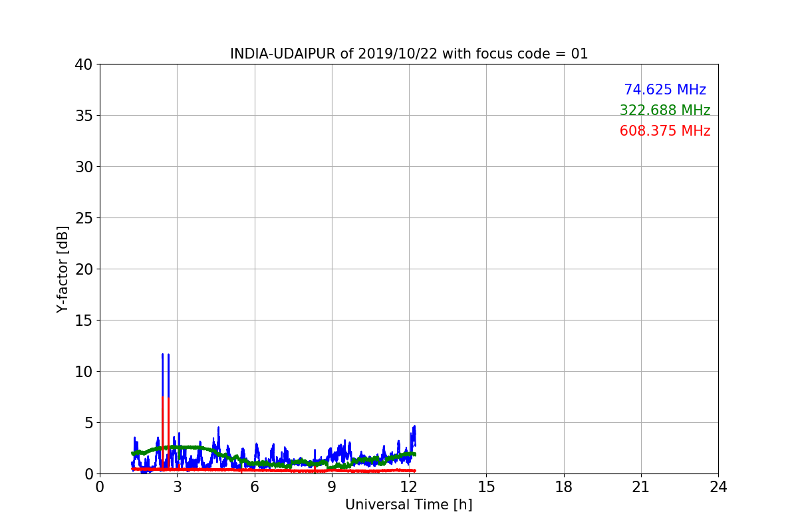Image resolution: width=798 pixels, height=532 pixels.
Task: Click the tall blue spike peak near 2.5 h
Action: point(162,355)
